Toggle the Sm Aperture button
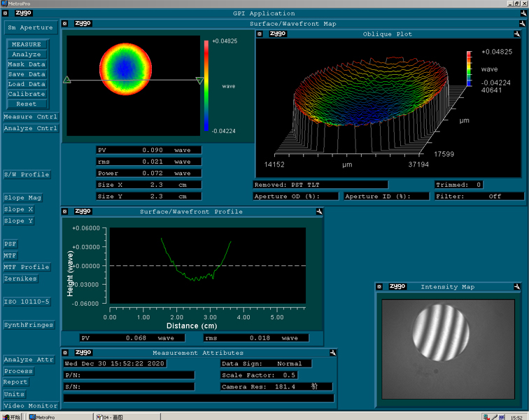 pyautogui.click(x=30, y=28)
